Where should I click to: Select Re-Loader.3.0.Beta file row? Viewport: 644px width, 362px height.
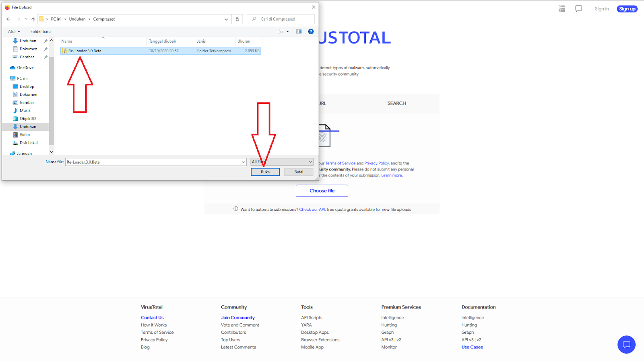click(x=161, y=51)
